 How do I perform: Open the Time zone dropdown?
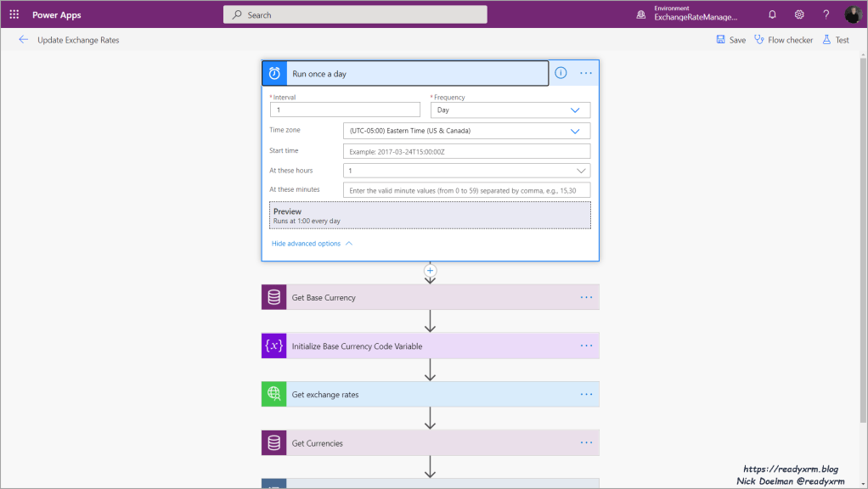(x=575, y=131)
